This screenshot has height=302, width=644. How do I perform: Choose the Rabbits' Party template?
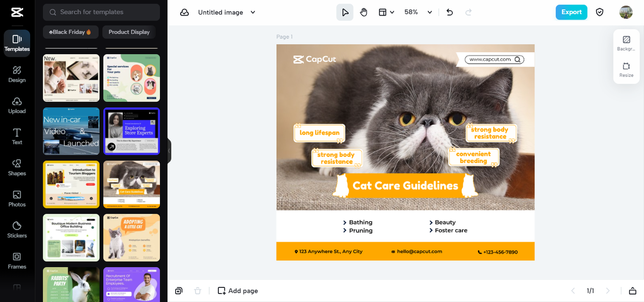pyautogui.click(x=71, y=284)
